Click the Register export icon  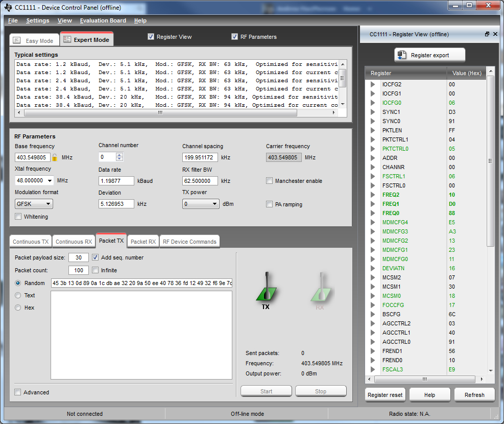[402, 55]
